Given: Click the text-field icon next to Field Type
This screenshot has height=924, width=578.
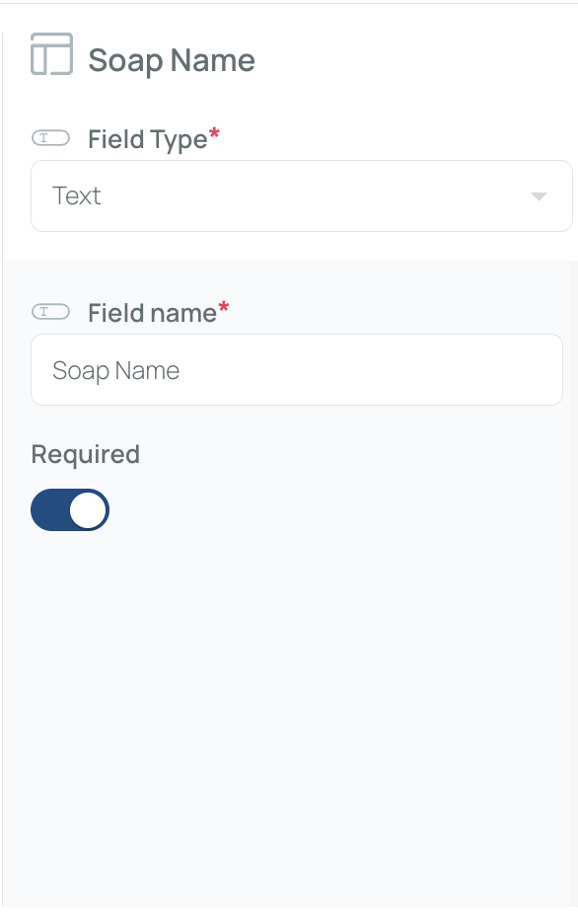Looking at the screenshot, I should click(x=50, y=138).
